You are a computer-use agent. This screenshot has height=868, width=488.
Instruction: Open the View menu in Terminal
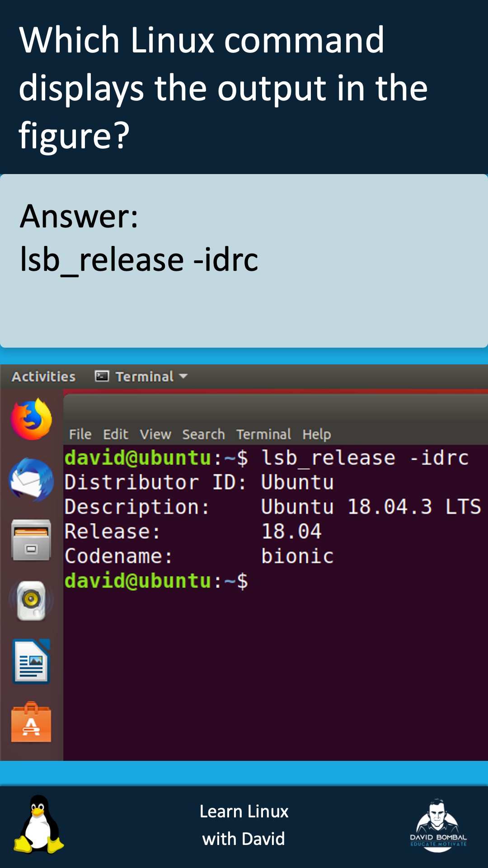click(x=155, y=434)
